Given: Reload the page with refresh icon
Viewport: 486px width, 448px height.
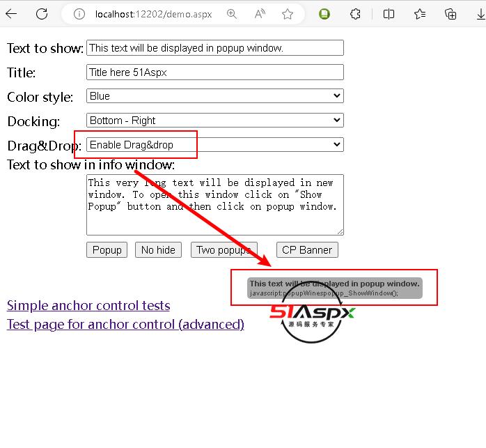Looking at the screenshot, I should (42, 14).
